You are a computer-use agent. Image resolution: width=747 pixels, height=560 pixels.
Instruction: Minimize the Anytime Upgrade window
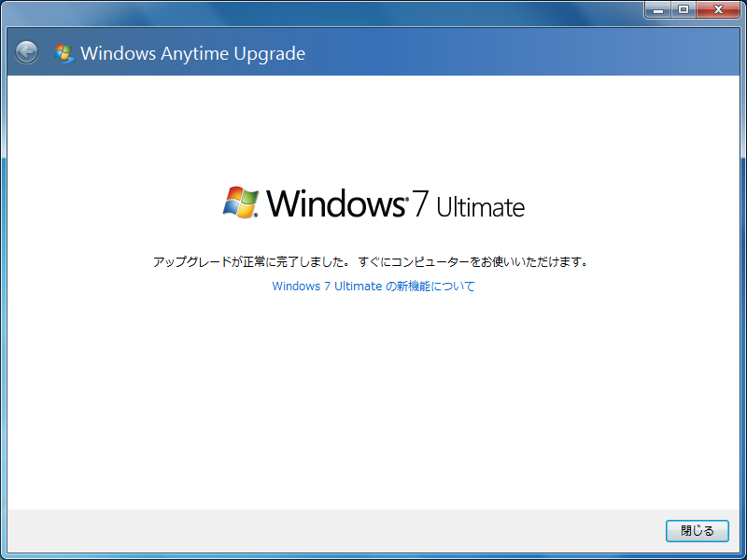(659, 9)
